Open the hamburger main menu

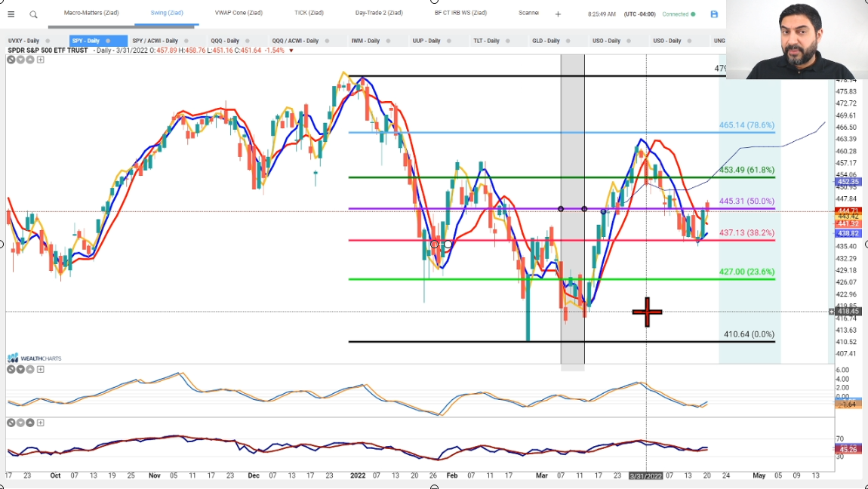(x=11, y=14)
